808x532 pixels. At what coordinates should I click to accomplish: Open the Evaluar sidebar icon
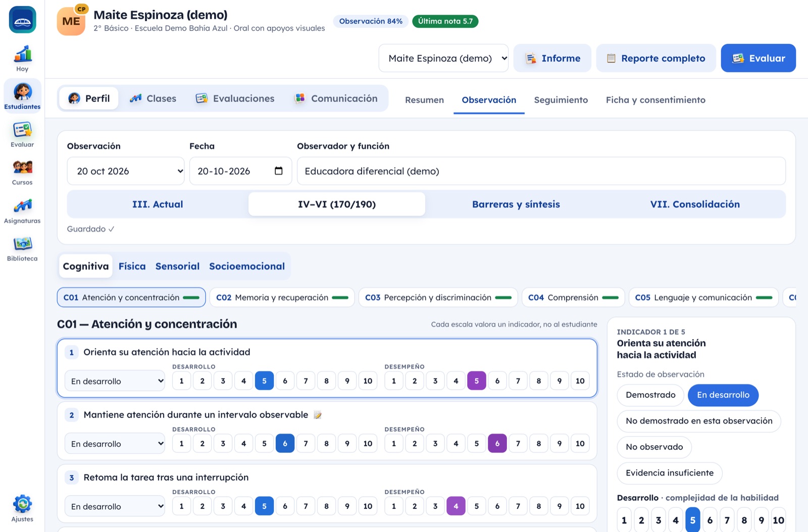tap(22, 134)
